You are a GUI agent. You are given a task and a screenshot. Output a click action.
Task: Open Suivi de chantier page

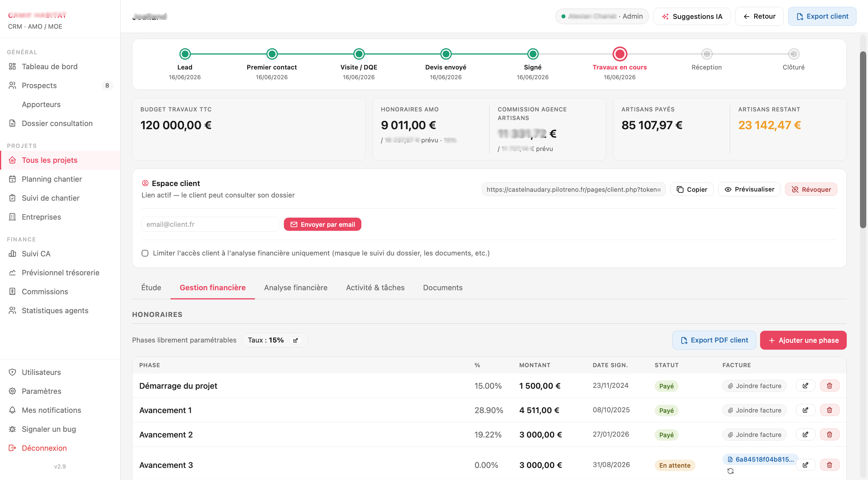pos(60,198)
